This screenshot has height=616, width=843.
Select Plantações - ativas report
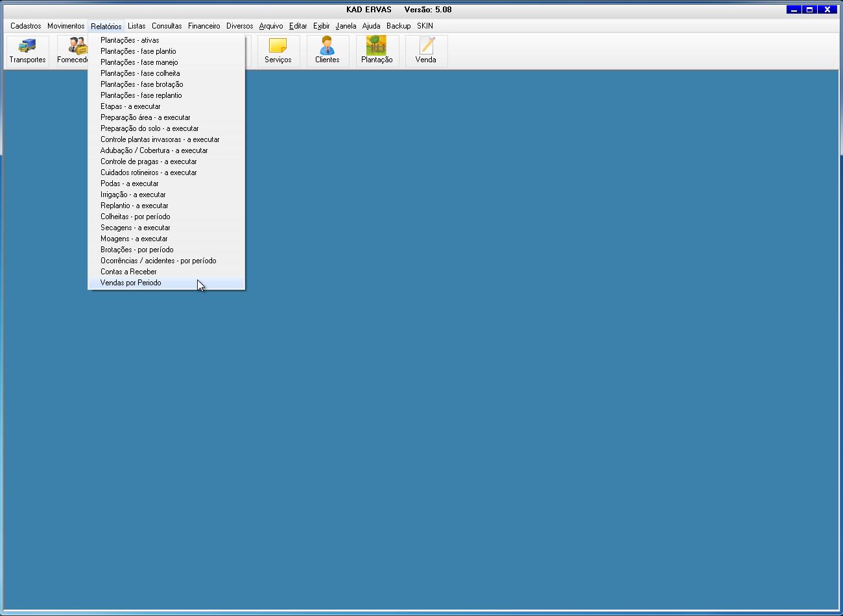pos(167,40)
